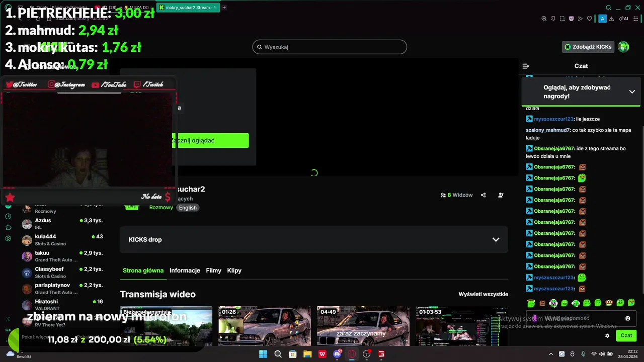Focus the Wyszukaj search field
The height and width of the screenshot is (362, 644).
[330, 47]
